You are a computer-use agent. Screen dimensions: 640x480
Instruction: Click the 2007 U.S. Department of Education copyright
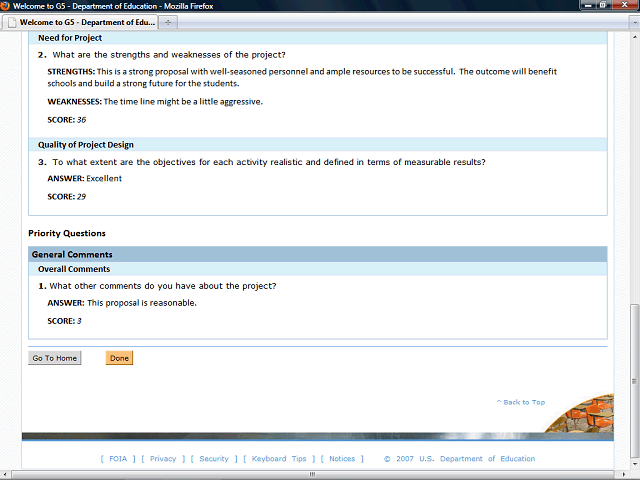tap(459, 459)
